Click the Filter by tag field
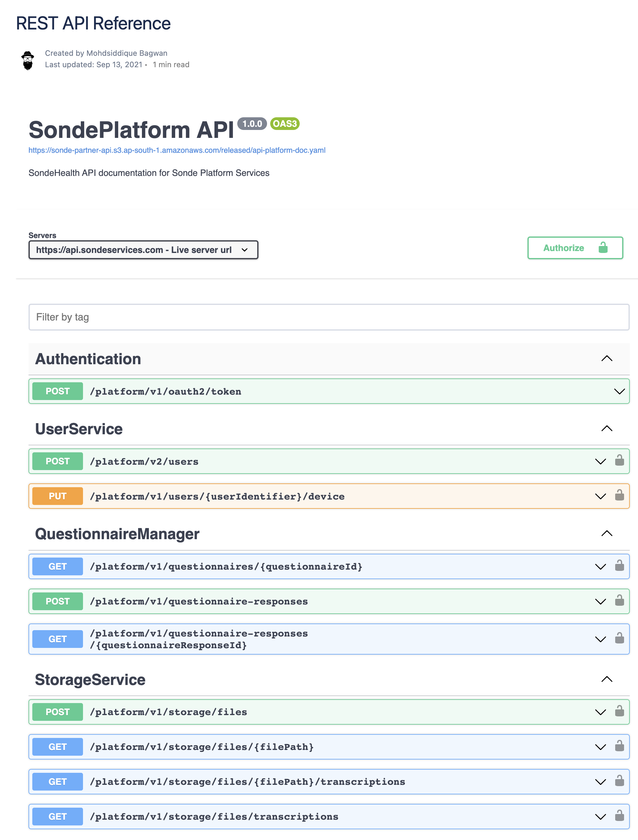Viewport: 638px width, 840px height. pyautogui.click(x=329, y=317)
